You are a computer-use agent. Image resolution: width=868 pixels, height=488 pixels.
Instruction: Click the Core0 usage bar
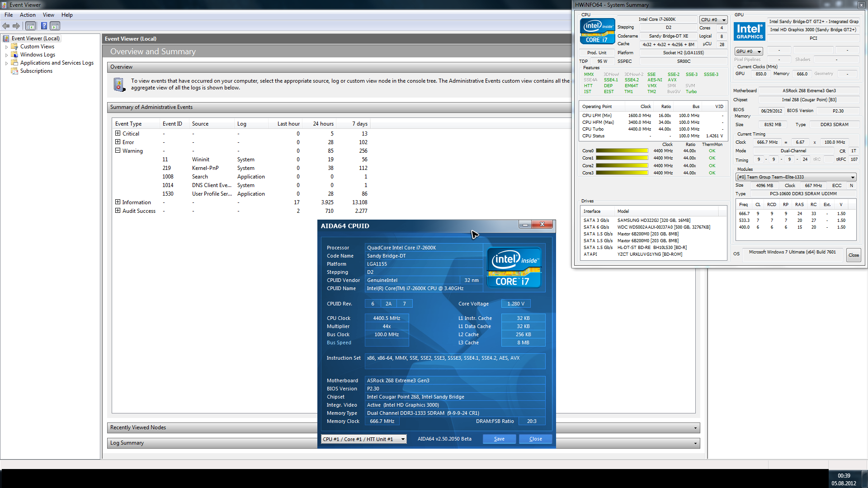[622, 151]
